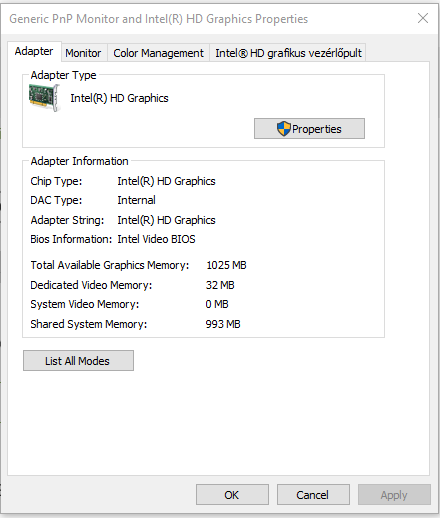
Task: Click the graphics adapter card icon
Action: point(44,98)
